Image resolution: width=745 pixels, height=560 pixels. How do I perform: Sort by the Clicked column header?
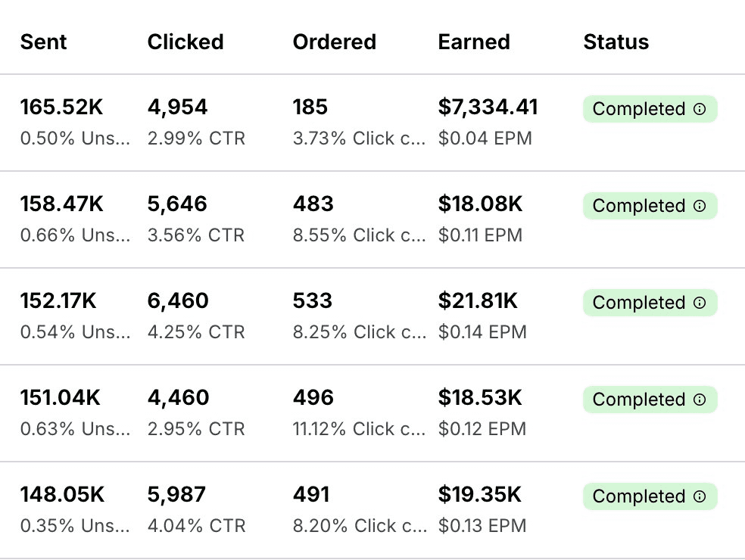pyautogui.click(x=185, y=42)
